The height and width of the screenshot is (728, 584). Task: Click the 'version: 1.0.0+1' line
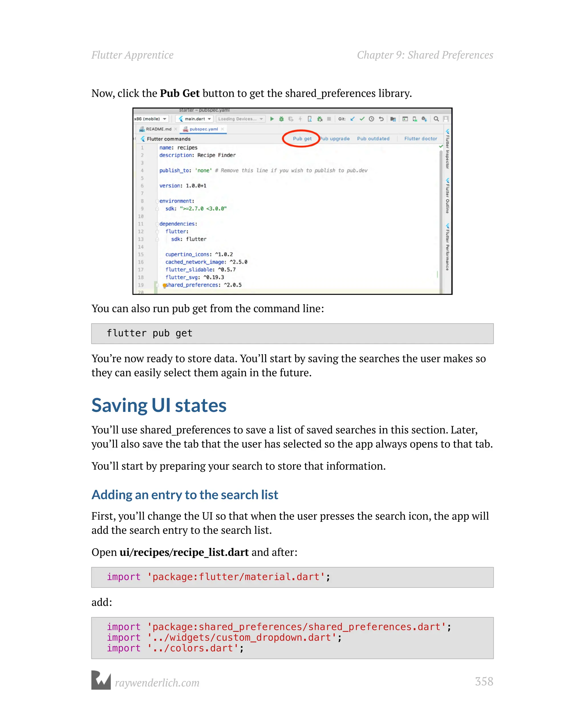click(x=182, y=186)
